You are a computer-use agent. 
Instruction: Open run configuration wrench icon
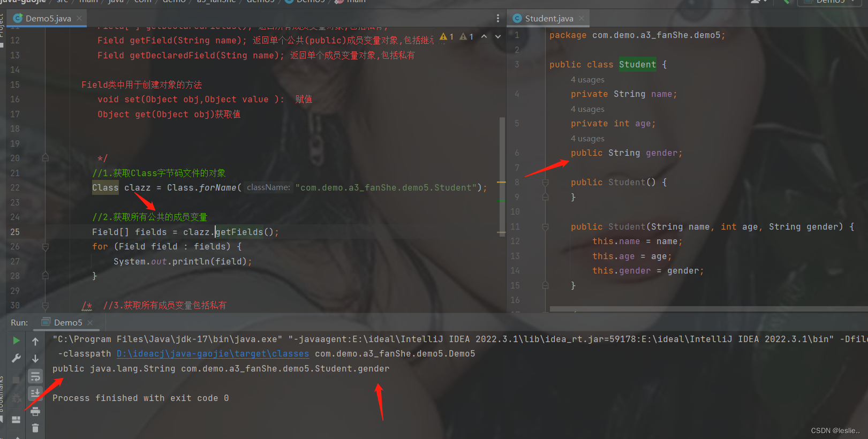click(16, 358)
